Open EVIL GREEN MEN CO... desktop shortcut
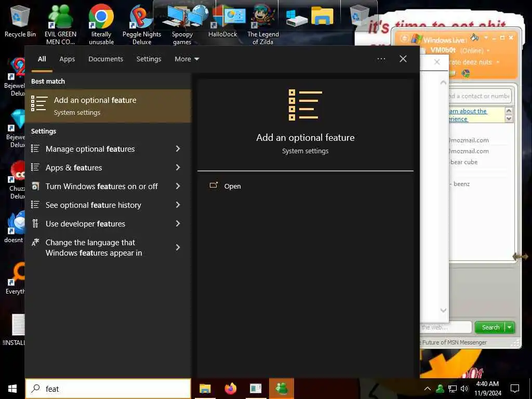This screenshot has height=399, width=532. point(60,24)
